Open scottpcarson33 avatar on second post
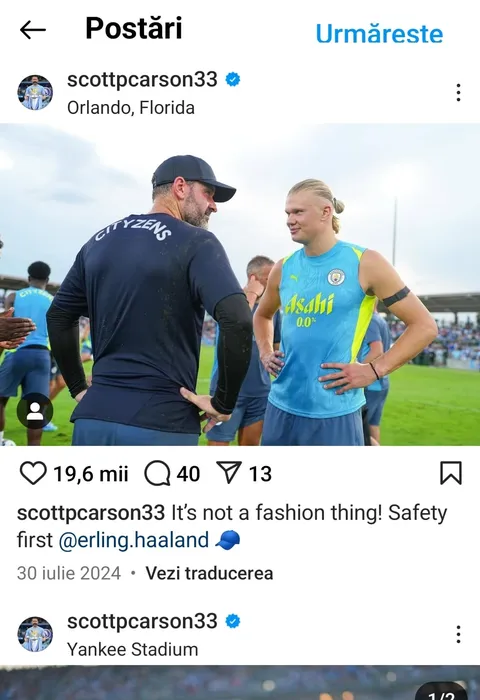This screenshot has width=480, height=700. pyautogui.click(x=35, y=634)
